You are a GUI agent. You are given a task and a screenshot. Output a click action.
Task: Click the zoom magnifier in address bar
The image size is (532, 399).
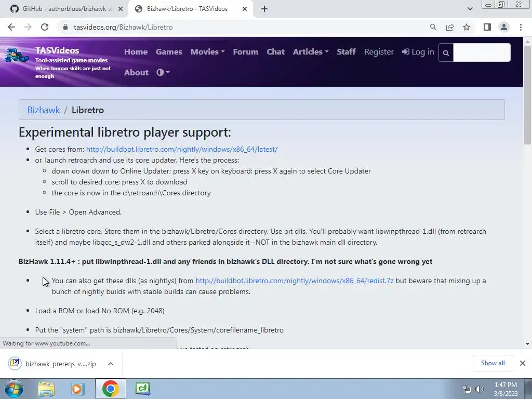point(433,27)
